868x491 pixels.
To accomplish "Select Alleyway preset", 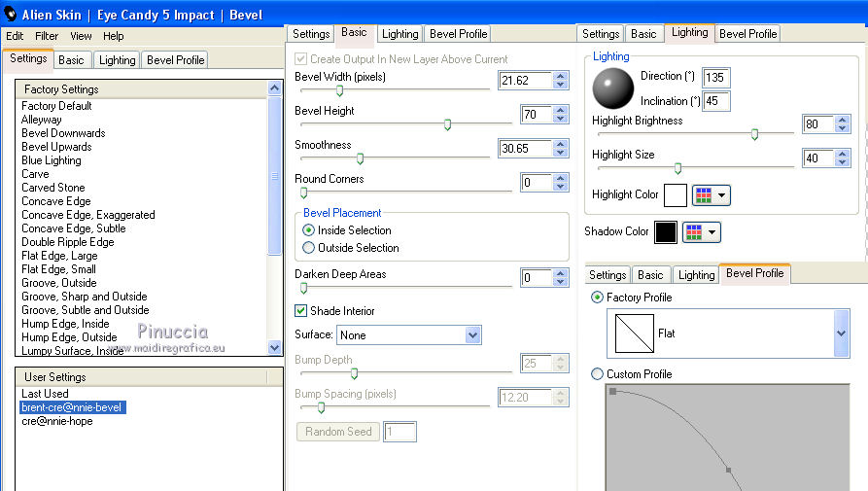I will pyautogui.click(x=42, y=120).
